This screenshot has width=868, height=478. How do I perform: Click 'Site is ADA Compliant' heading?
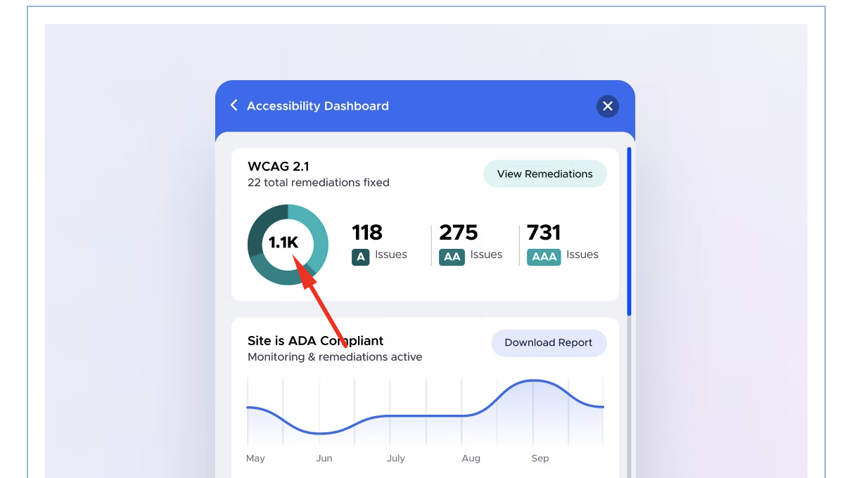click(316, 341)
